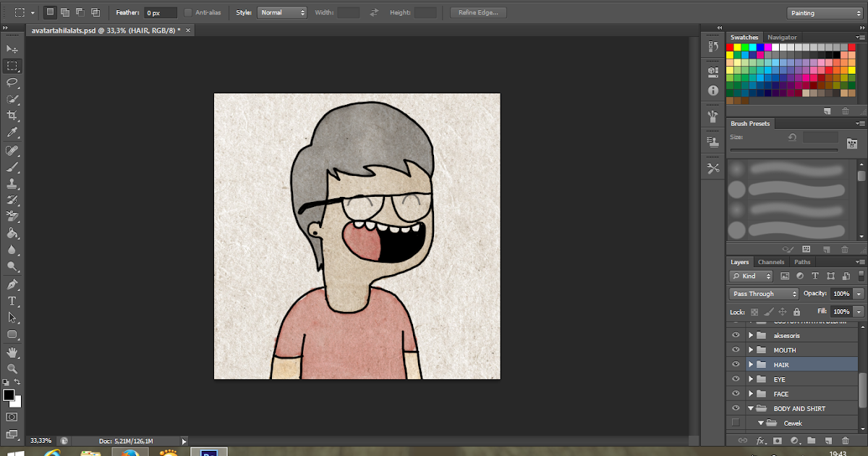Expand the EYE group
The image size is (868, 456).
tap(751, 379)
